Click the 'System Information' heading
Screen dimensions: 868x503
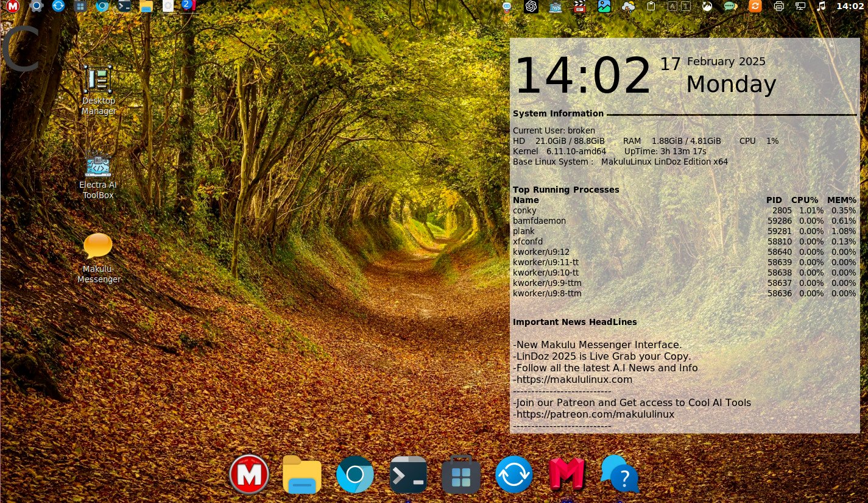[x=558, y=113]
